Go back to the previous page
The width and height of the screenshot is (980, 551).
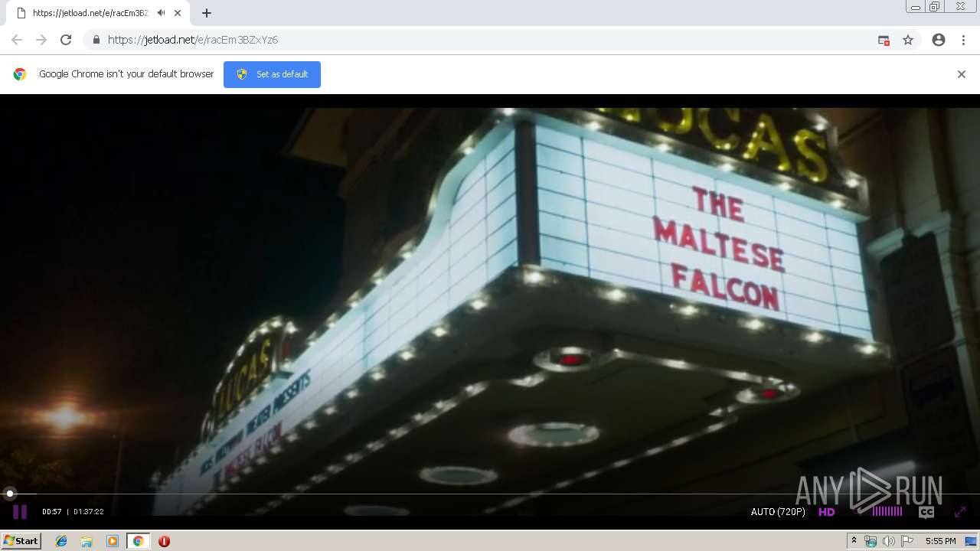point(17,40)
